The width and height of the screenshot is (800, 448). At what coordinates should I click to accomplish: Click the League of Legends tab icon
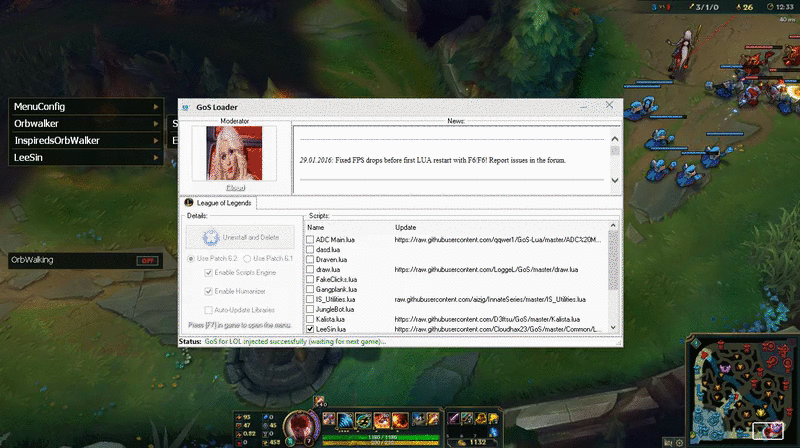point(189,203)
